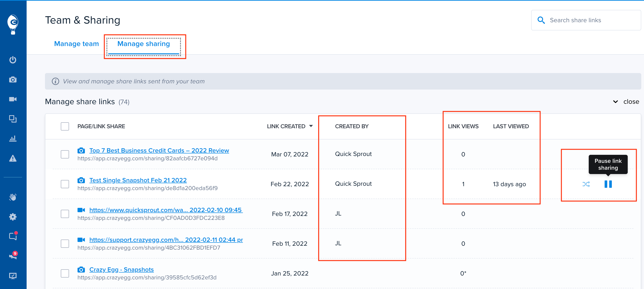
Task: Pause link sharing for Test Single Snapshot
Action: 608,184
